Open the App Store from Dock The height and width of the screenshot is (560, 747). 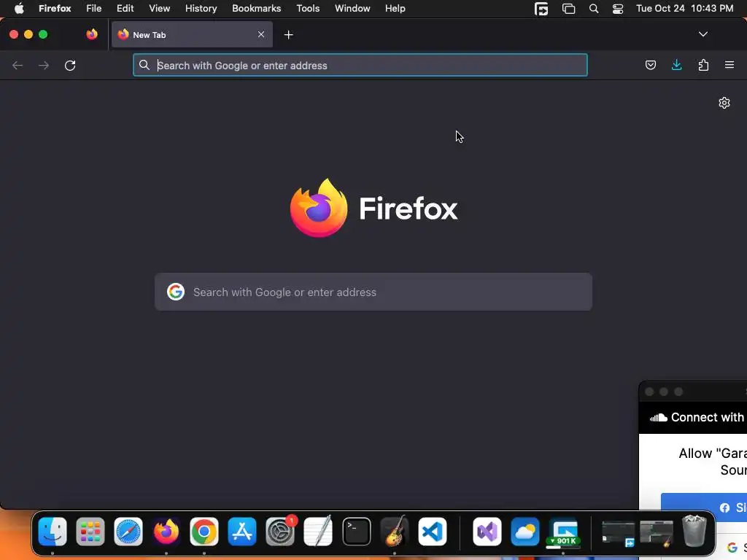click(242, 532)
